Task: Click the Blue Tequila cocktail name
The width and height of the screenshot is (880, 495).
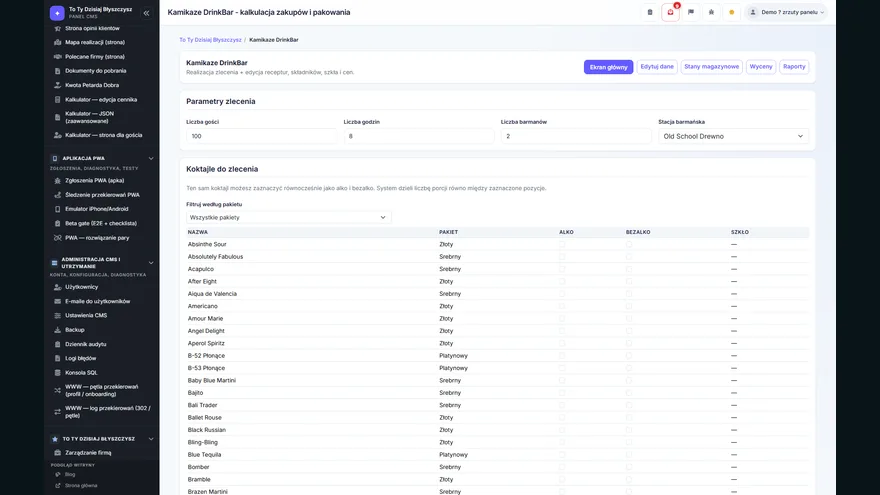Action: [204, 455]
